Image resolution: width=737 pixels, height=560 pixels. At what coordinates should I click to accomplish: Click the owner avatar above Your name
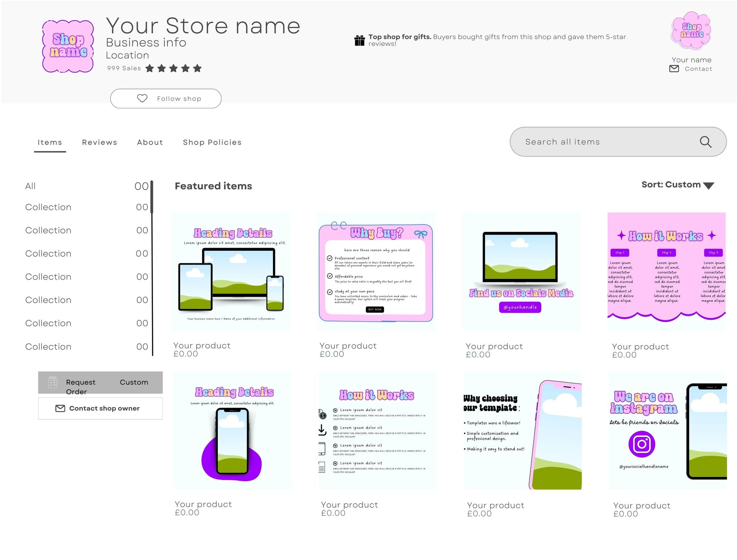(x=691, y=31)
